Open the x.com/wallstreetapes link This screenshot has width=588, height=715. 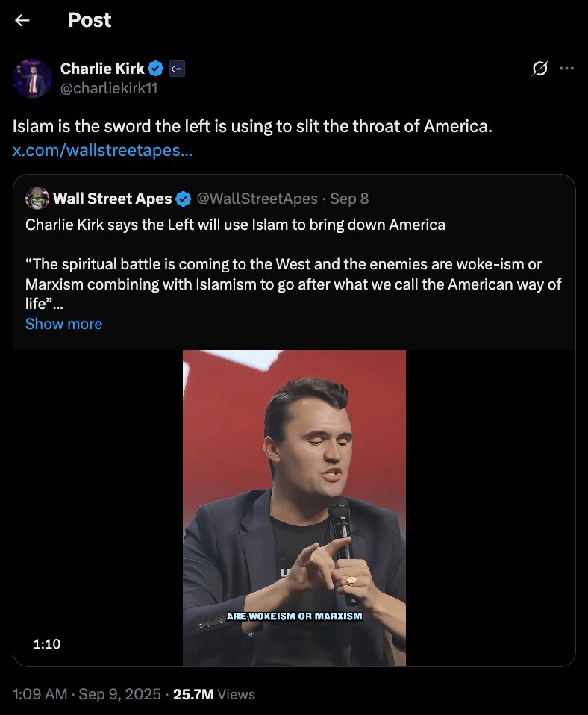point(102,150)
